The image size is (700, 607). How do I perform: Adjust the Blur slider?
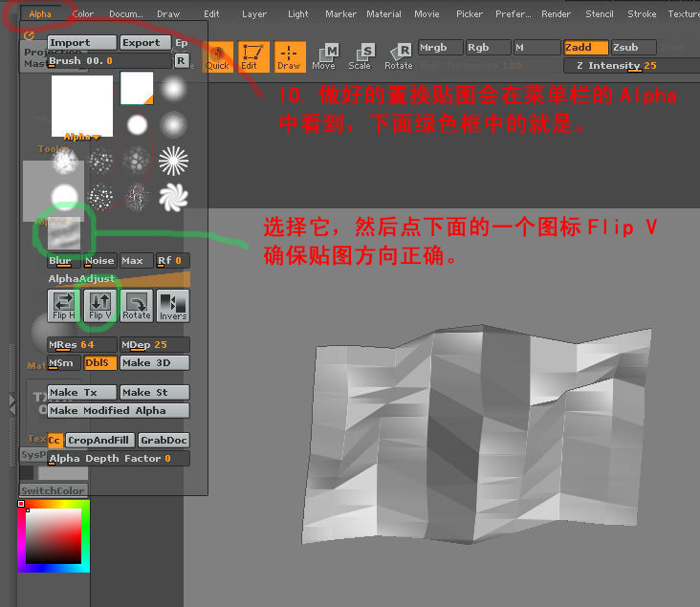64,261
